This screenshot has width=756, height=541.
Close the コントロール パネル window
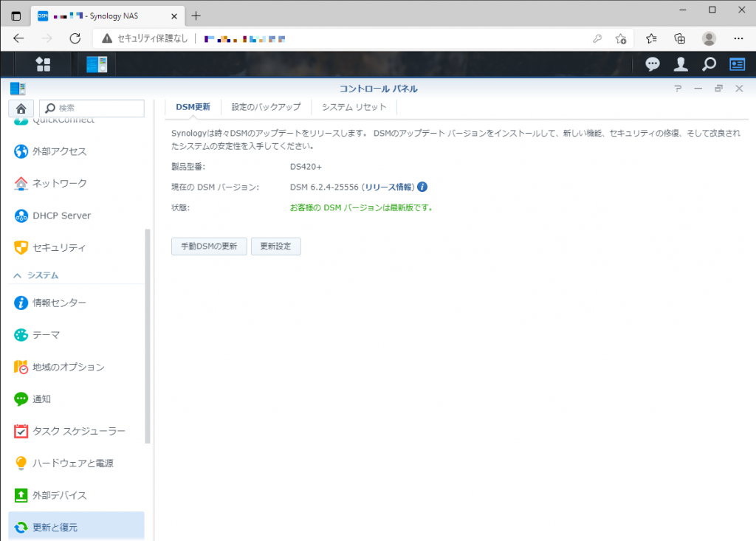point(739,89)
